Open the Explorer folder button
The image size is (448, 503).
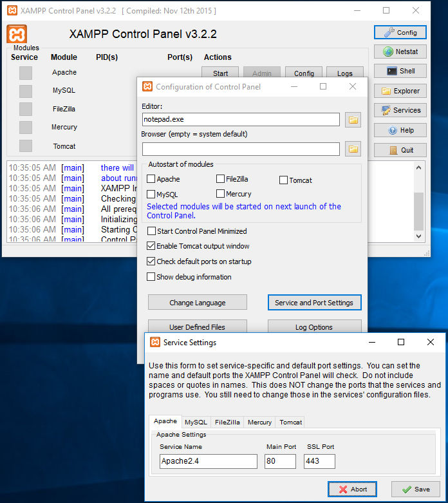[x=400, y=91]
